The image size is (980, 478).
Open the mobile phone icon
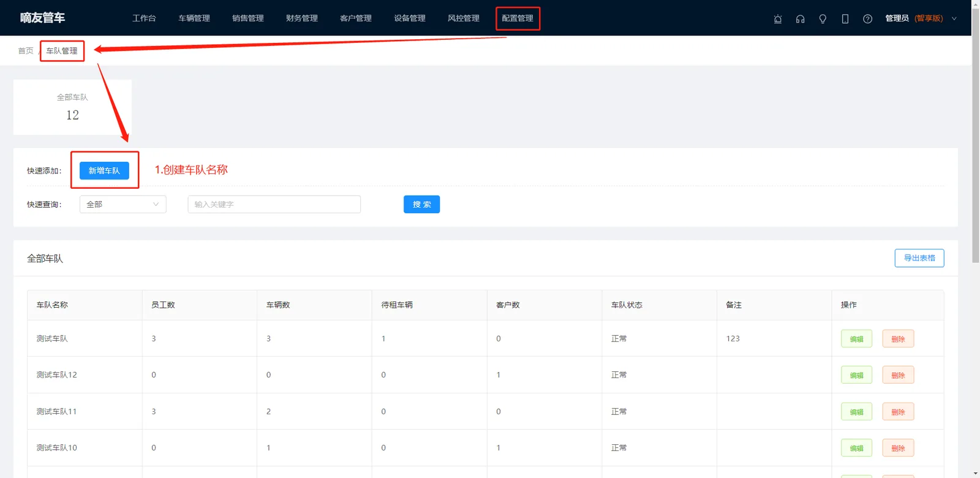(x=845, y=18)
